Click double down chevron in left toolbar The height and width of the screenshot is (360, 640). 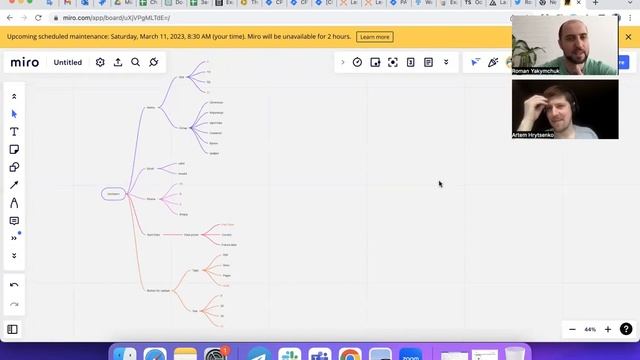[14, 256]
